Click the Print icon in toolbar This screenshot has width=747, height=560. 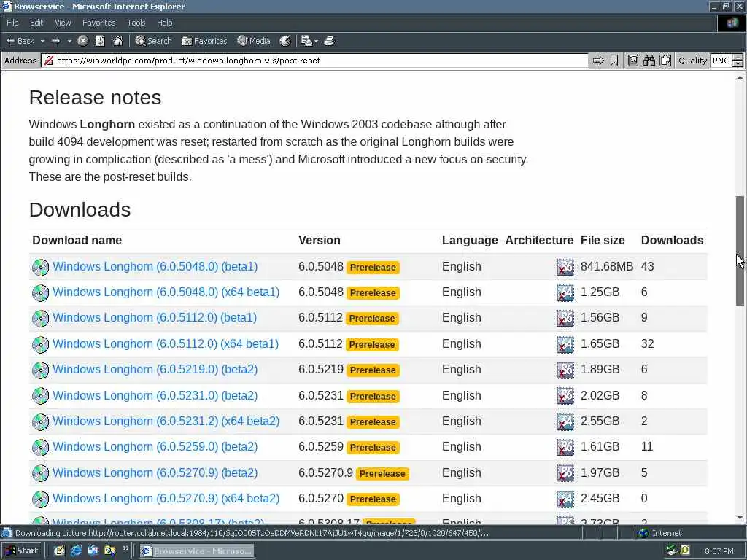[329, 41]
